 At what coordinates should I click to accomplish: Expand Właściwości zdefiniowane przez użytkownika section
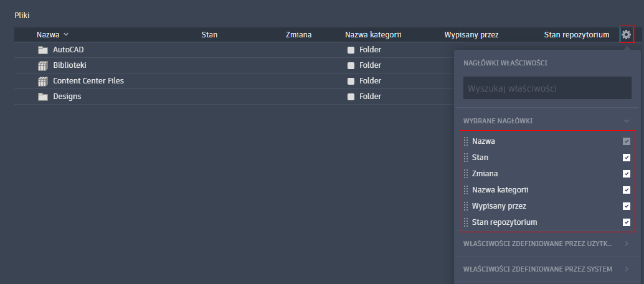point(627,244)
